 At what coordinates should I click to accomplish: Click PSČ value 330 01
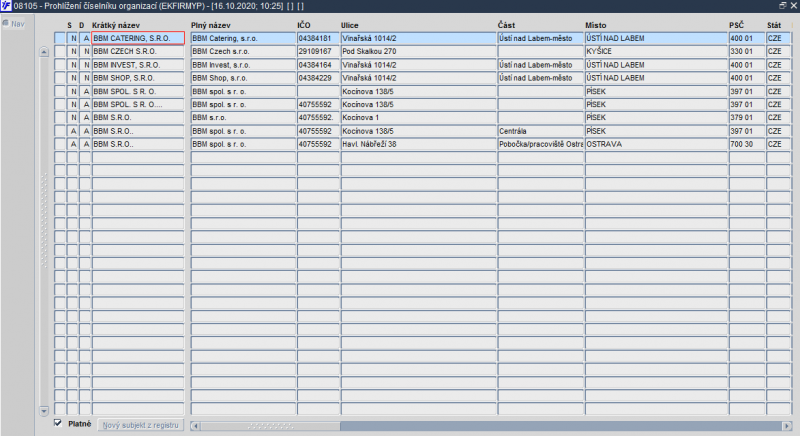click(x=747, y=52)
